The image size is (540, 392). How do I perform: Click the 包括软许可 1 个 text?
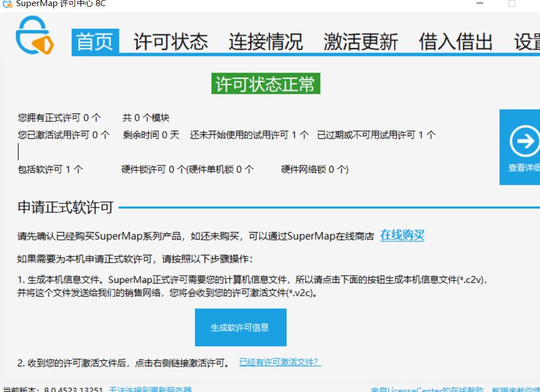pyautogui.click(x=51, y=169)
